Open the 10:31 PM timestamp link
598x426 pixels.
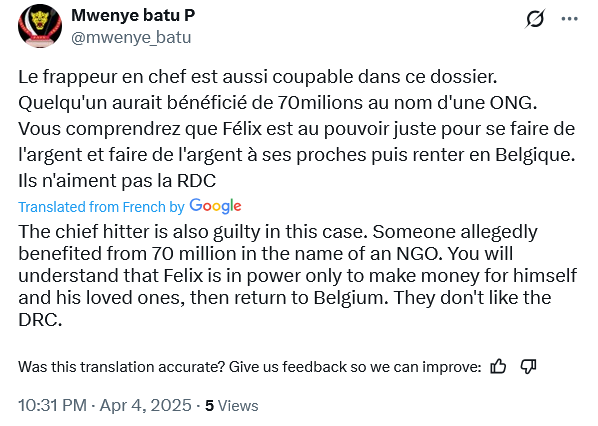point(52,405)
